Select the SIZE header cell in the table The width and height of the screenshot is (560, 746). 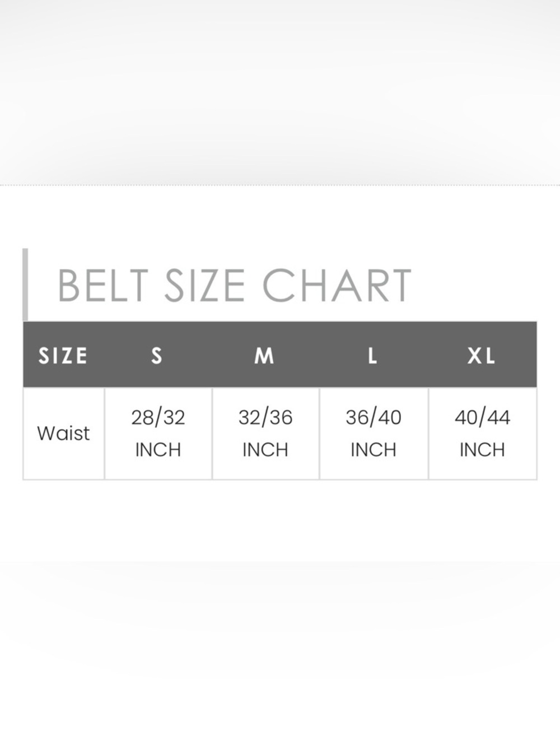coord(63,356)
